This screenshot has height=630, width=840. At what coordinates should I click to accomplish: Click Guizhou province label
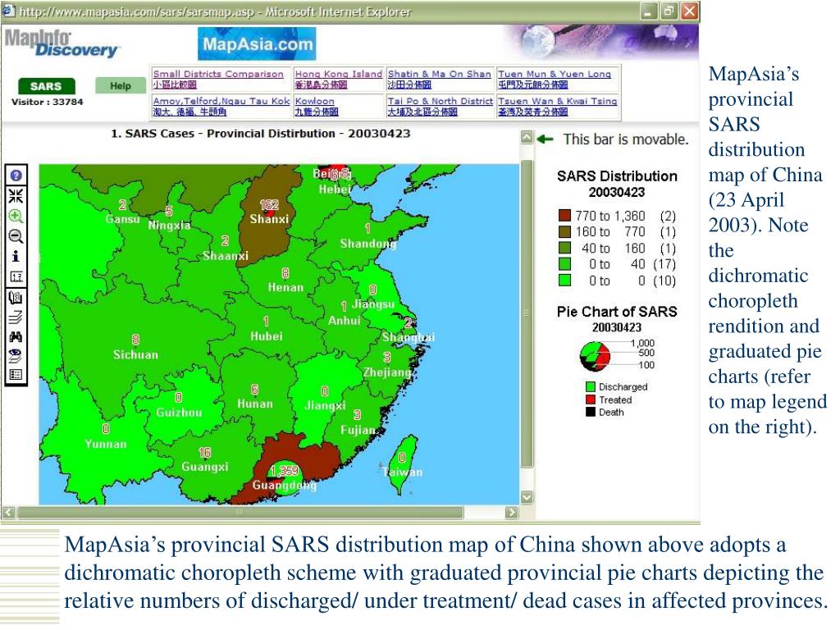point(179,412)
